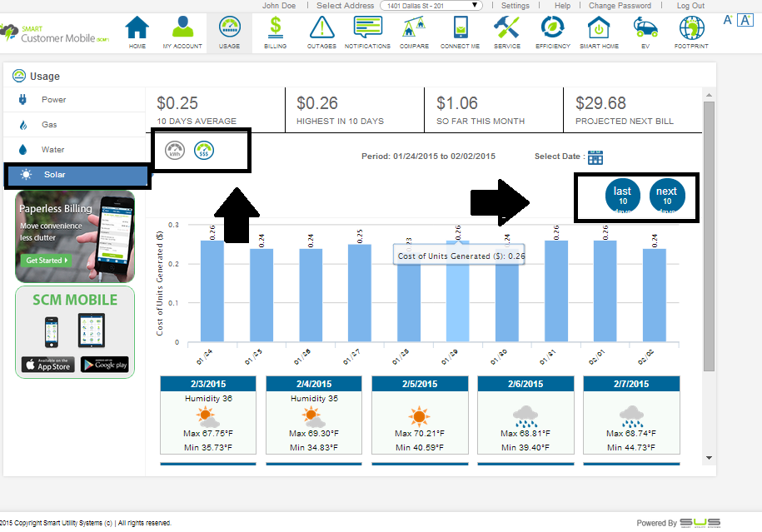Select Solar in the Usage sidebar

coord(77,175)
